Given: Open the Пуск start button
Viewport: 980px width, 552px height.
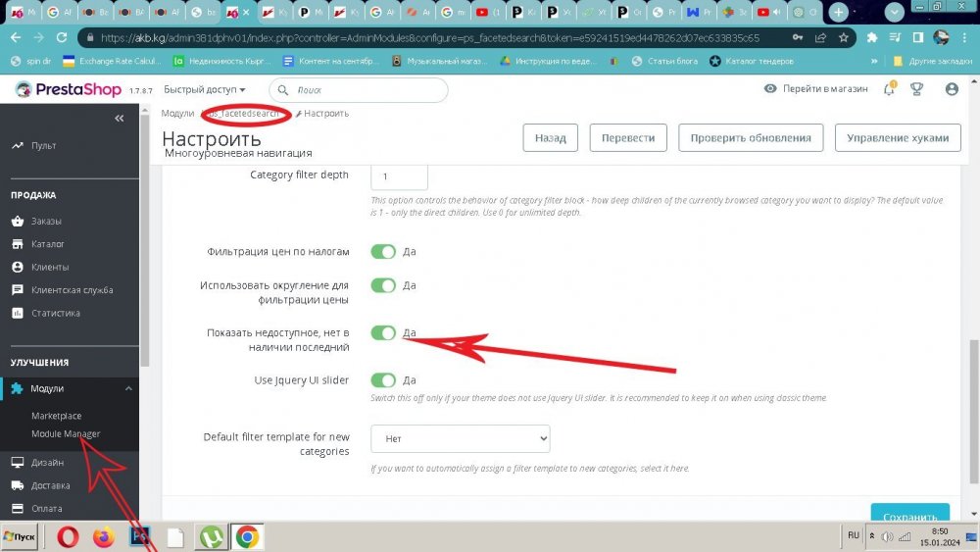Looking at the screenshot, I should [20, 537].
